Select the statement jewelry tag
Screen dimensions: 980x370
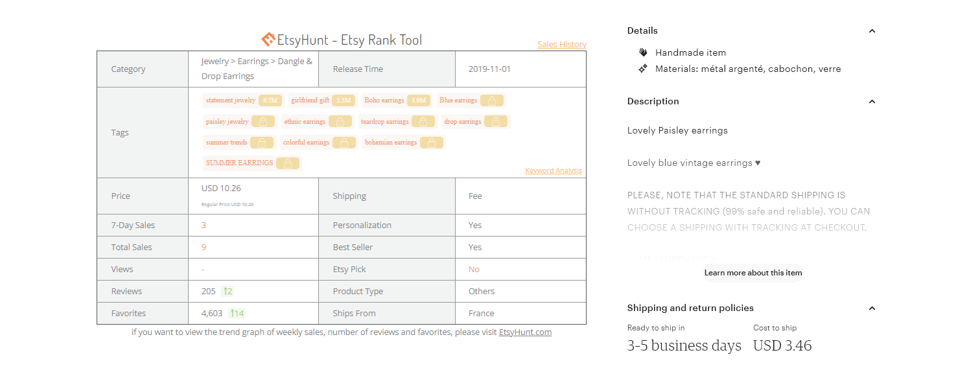[242, 100]
